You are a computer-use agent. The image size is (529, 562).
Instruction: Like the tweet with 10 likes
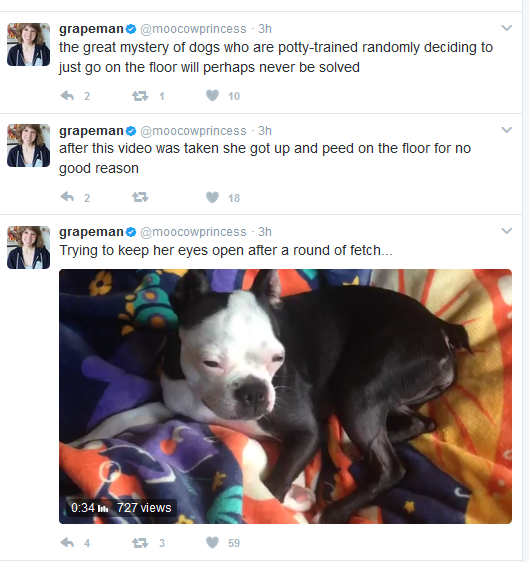[212, 96]
